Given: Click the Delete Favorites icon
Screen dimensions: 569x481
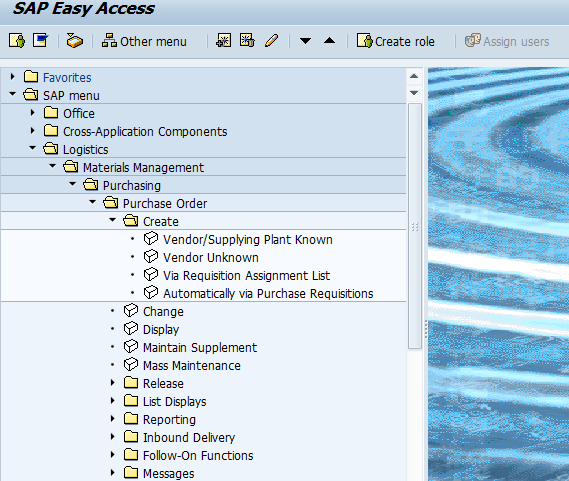Looking at the screenshot, I should pos(247,41).
